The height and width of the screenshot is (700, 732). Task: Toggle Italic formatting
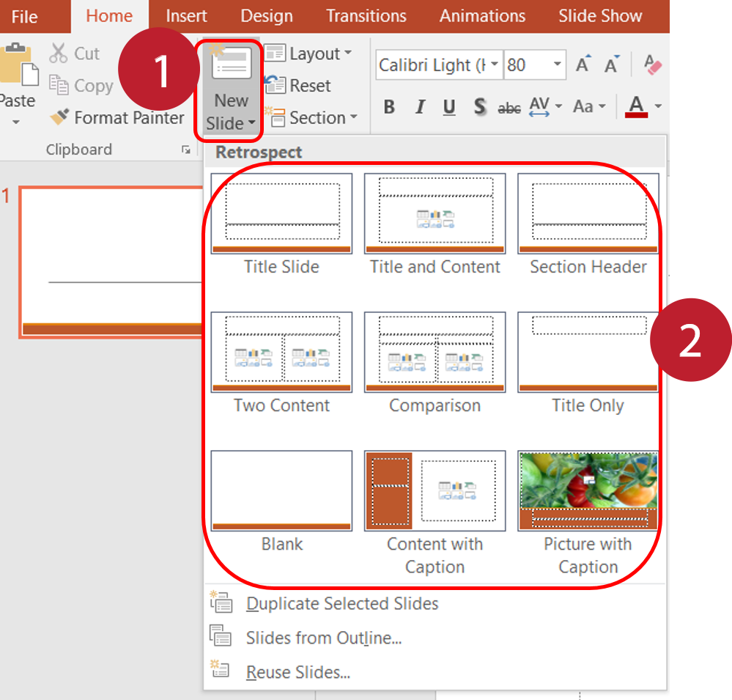(x=420, y=107)
